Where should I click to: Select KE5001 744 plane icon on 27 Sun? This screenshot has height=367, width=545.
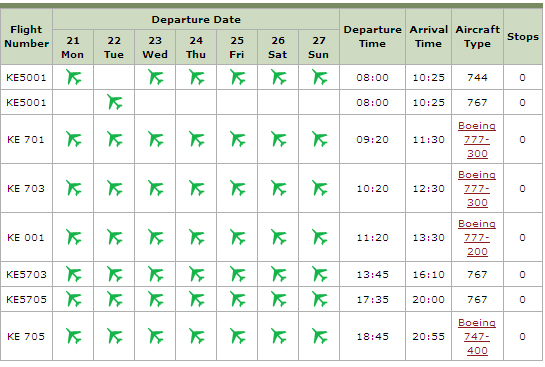coord(319,77)
